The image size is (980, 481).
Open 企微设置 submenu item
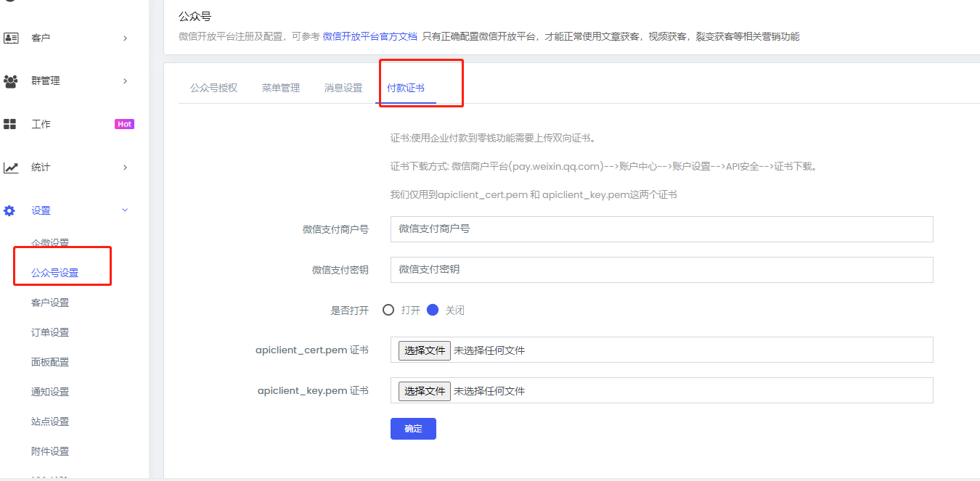50,243
